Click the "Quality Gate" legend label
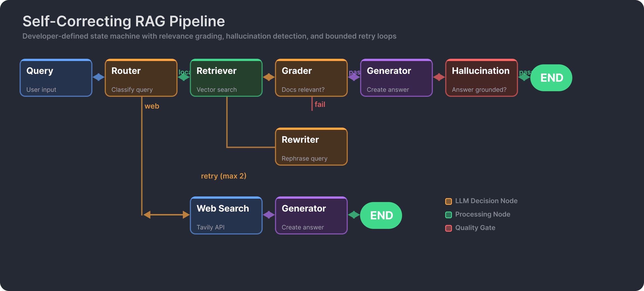Image resolution: width=644 pixels, height=291 pixels. 475,228
